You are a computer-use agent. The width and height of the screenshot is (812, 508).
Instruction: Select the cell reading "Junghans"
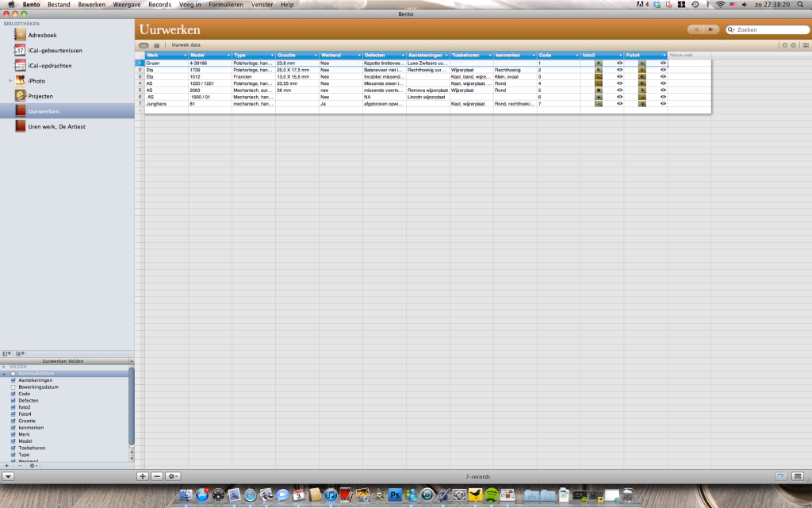point(167,104)
